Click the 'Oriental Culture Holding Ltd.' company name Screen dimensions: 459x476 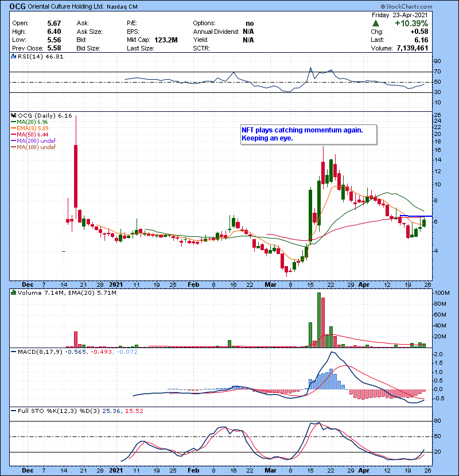66,6
